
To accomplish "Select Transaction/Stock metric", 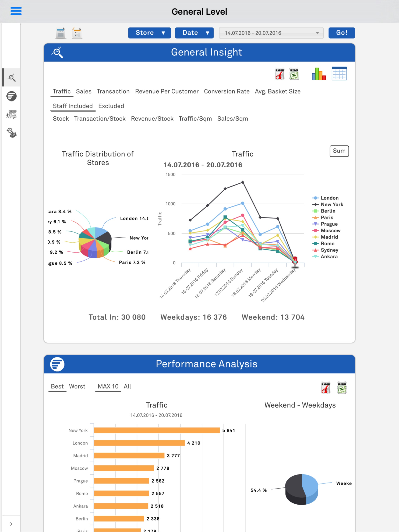I will pyautogui.click(x=100, y=119).
